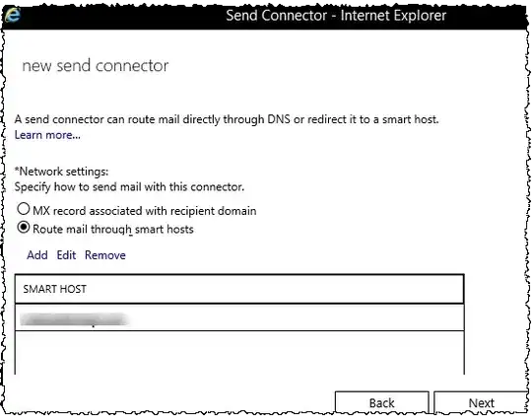Select the Route mail through smart hosts radio
532x419 pixels.
tap(24, 227)
